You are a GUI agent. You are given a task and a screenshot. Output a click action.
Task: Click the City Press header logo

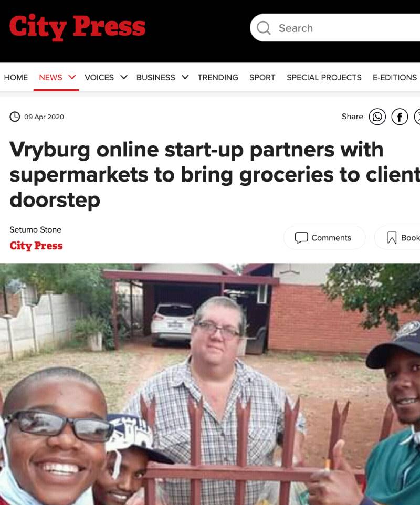click(77, 27)
